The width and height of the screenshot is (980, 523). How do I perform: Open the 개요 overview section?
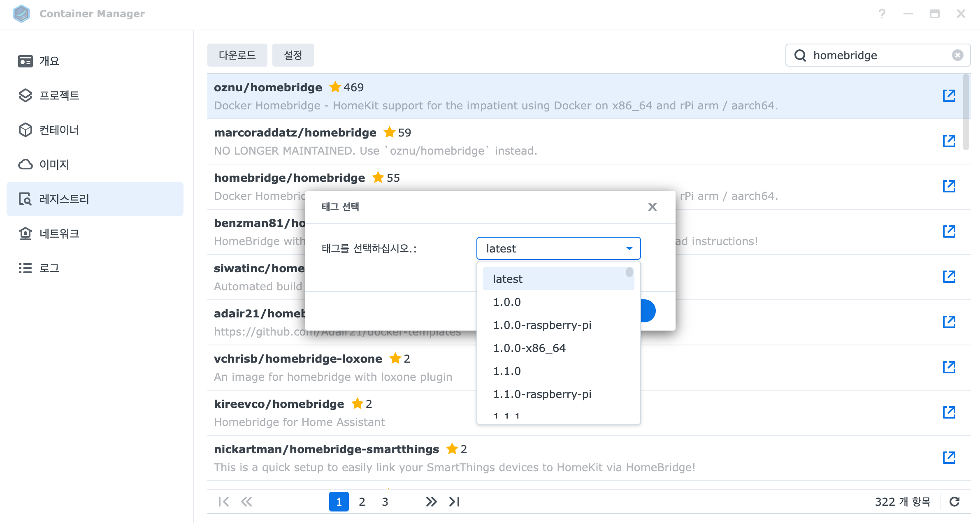click(x=95, y=61)
